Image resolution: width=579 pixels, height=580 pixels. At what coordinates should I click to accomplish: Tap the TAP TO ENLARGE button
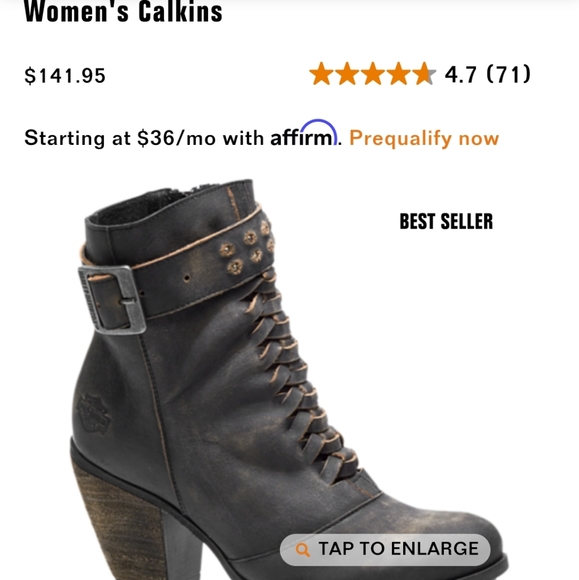click(385, 549)
